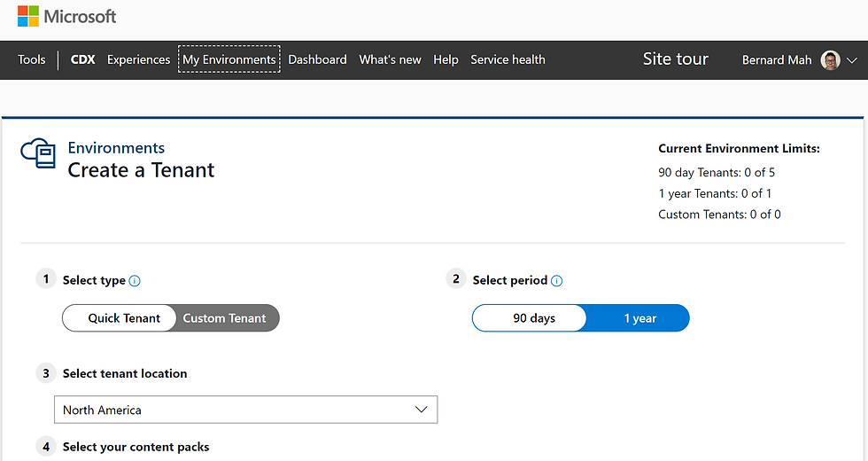Choose the Quick Tenant option

pos(119,318)
